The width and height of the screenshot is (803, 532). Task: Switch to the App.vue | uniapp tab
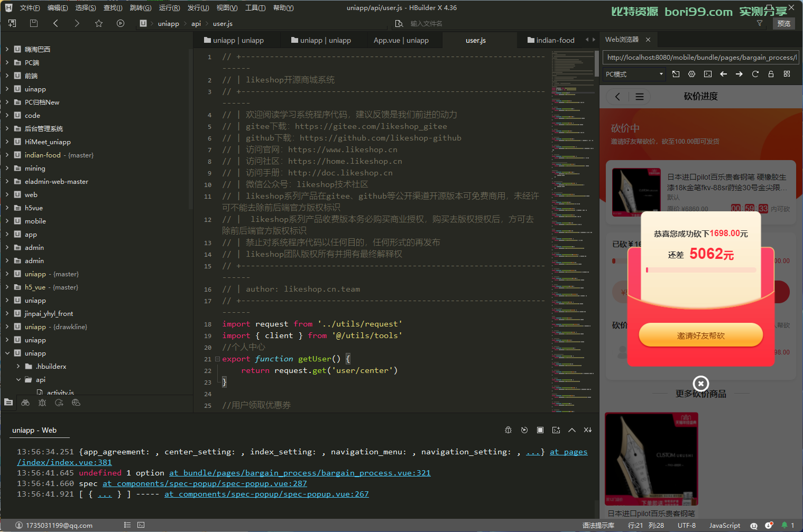401,40
